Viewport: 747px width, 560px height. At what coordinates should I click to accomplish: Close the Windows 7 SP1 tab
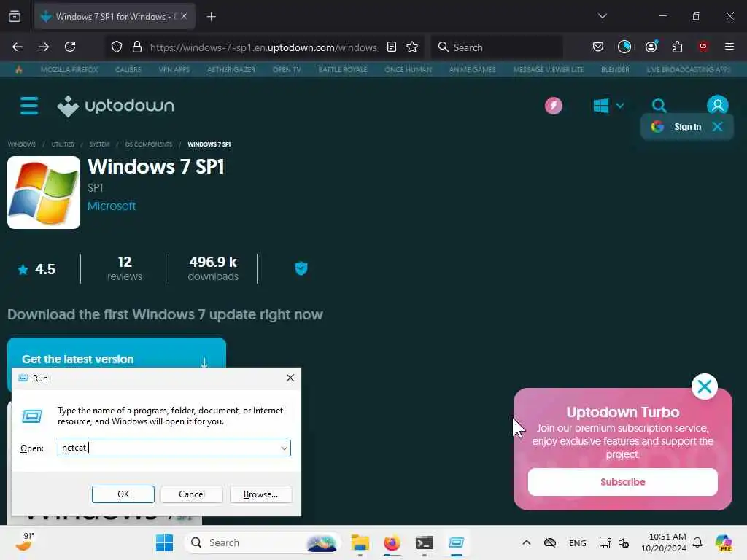click(184, 17)
